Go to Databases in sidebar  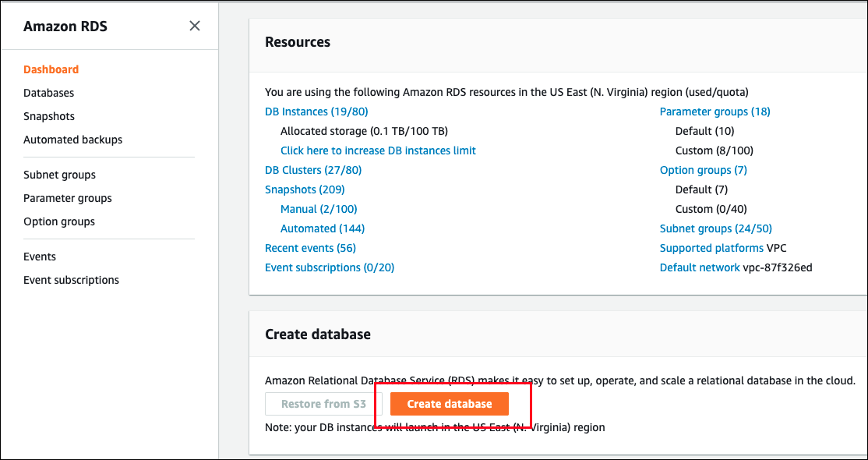coord(48,93)
